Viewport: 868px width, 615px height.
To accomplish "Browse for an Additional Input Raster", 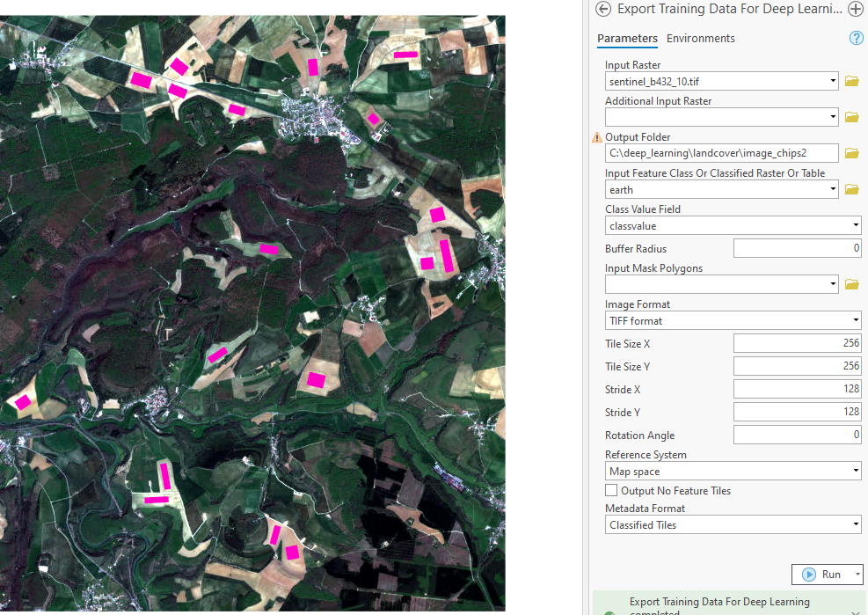I will (850, 116).
